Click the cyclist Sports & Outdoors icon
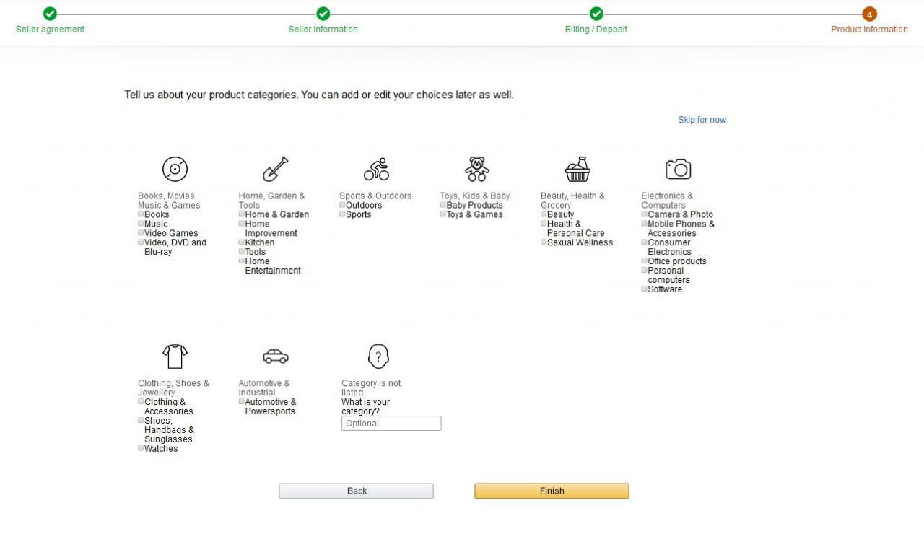This screenshot has width=924, height=560. tap(376, 170)
